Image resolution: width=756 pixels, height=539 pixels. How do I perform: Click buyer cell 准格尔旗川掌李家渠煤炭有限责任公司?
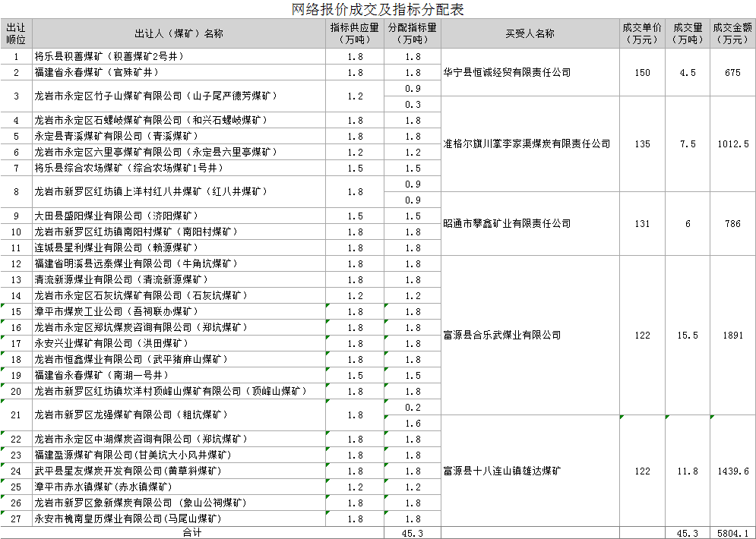pos(527,144)
